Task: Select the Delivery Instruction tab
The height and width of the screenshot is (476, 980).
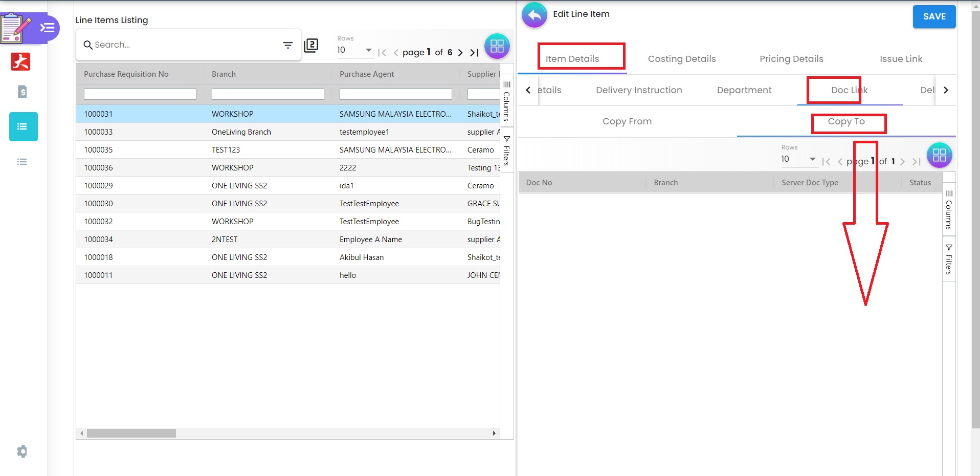Action: (x=638, y=90)
